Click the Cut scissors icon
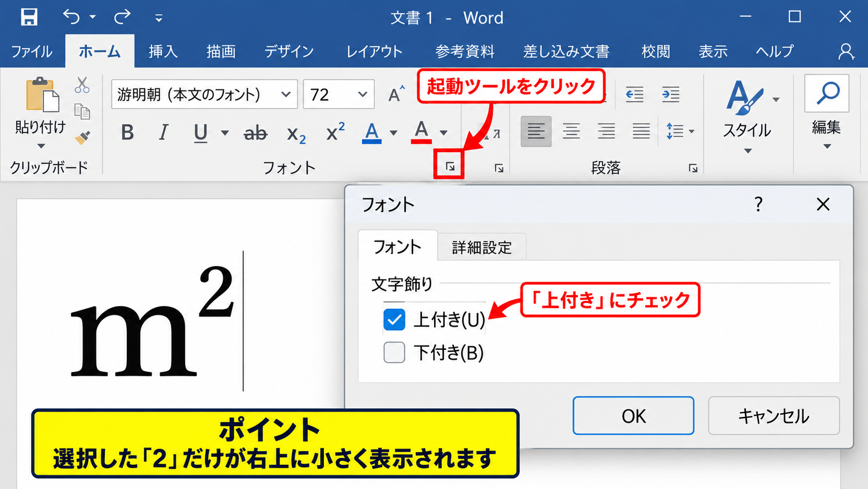 coord(82,85)
